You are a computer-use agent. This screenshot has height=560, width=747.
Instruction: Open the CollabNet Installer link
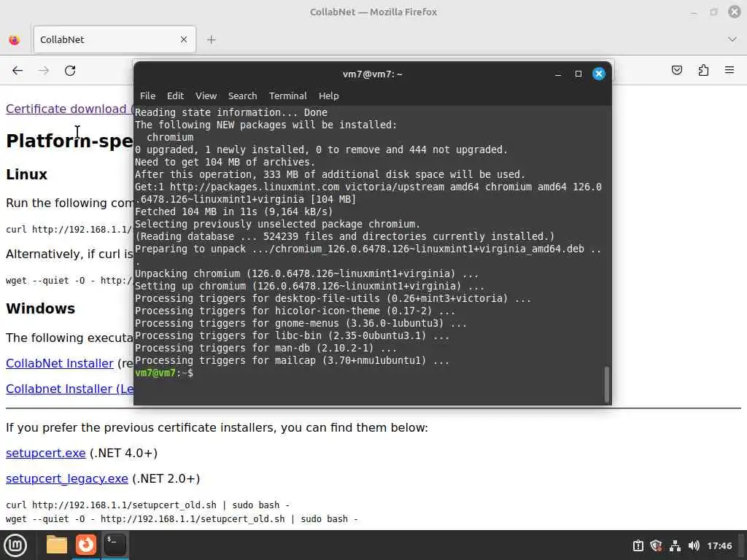pos(60,363)
